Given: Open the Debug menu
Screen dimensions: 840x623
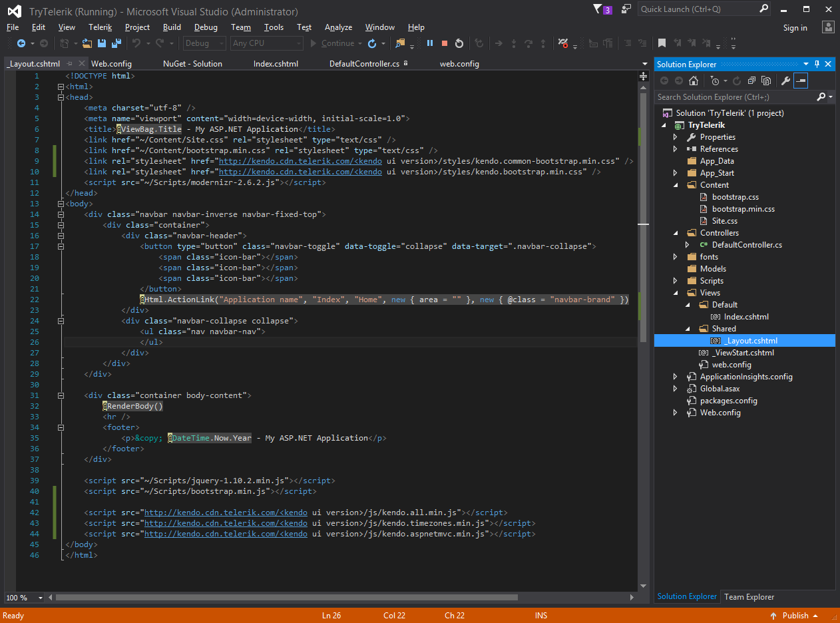Looking at the screenshot, I should 206,27.
